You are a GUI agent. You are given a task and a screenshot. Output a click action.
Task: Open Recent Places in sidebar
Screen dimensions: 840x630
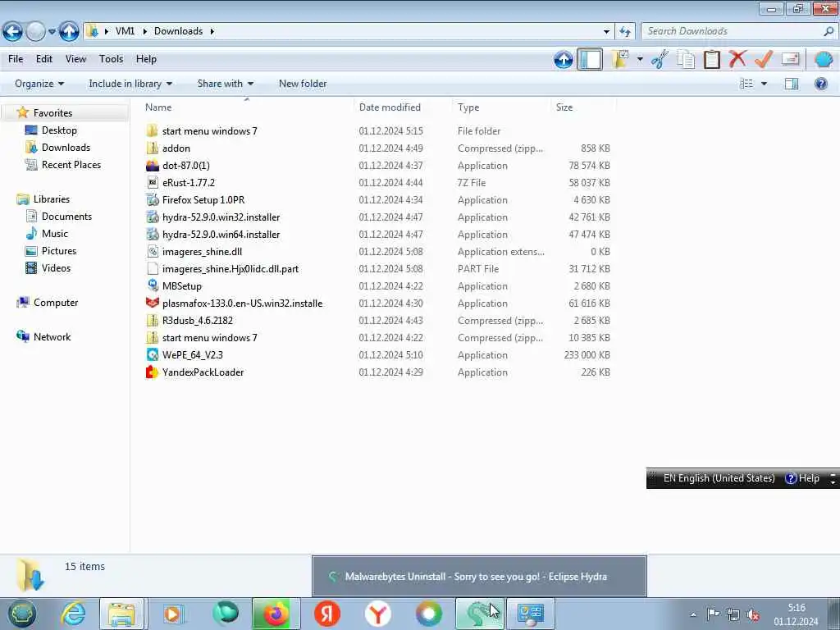coord(71,164)
